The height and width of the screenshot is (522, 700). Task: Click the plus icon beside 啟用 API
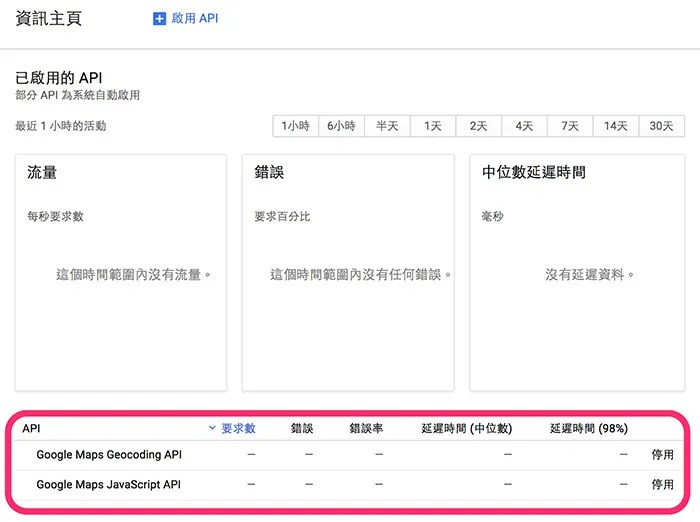[x=159, y=19]
